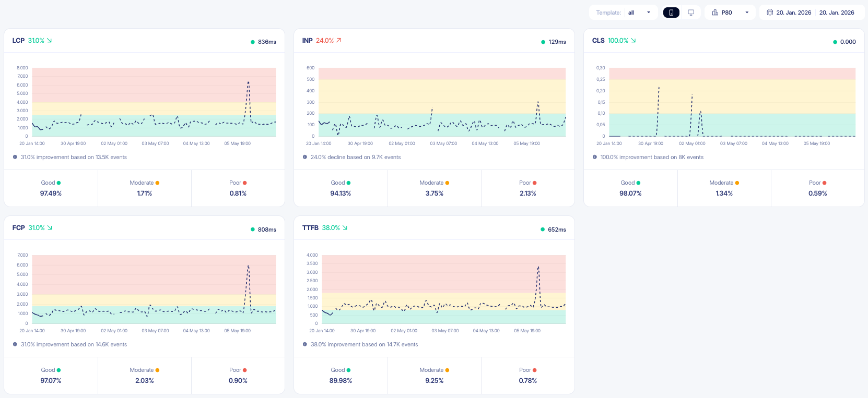Click the INP 24.0% upward trend arrow
The image size is (868, 398).
(338, 41)
